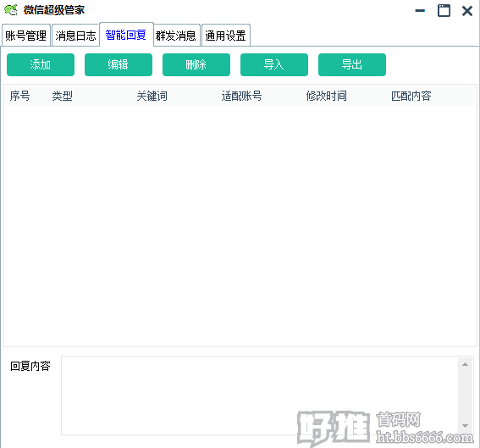Image resolution: width=480 pixels, height=448 pixels.
Task: Click the 导入 button
Action: click(274, 64)
